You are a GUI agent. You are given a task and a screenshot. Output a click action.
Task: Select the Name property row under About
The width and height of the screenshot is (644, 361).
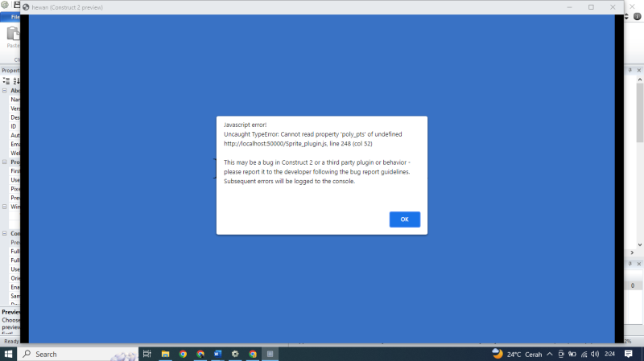pos(14,100)
